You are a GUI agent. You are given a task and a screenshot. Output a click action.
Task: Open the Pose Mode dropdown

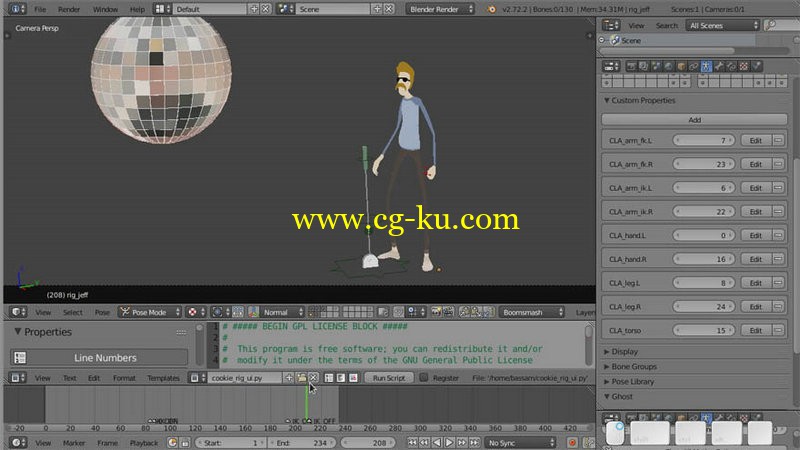tap(150, 312)
